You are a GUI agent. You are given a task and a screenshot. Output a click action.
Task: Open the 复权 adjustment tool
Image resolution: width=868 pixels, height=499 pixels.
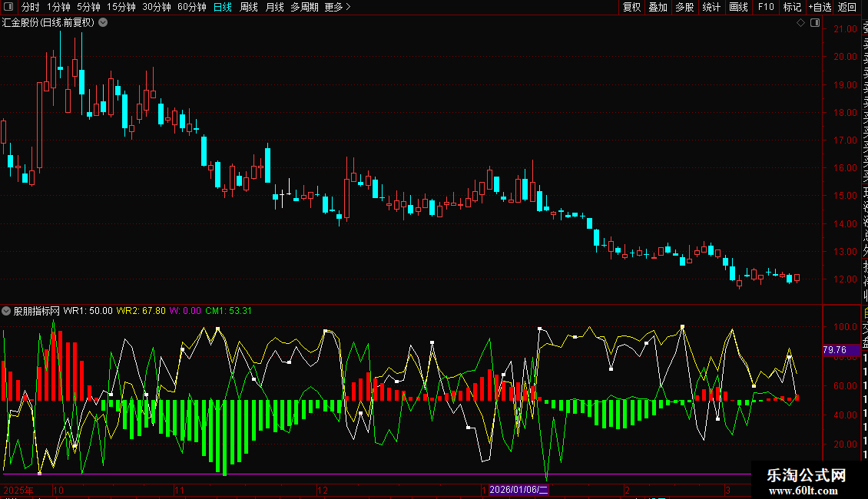pos(631,7)
